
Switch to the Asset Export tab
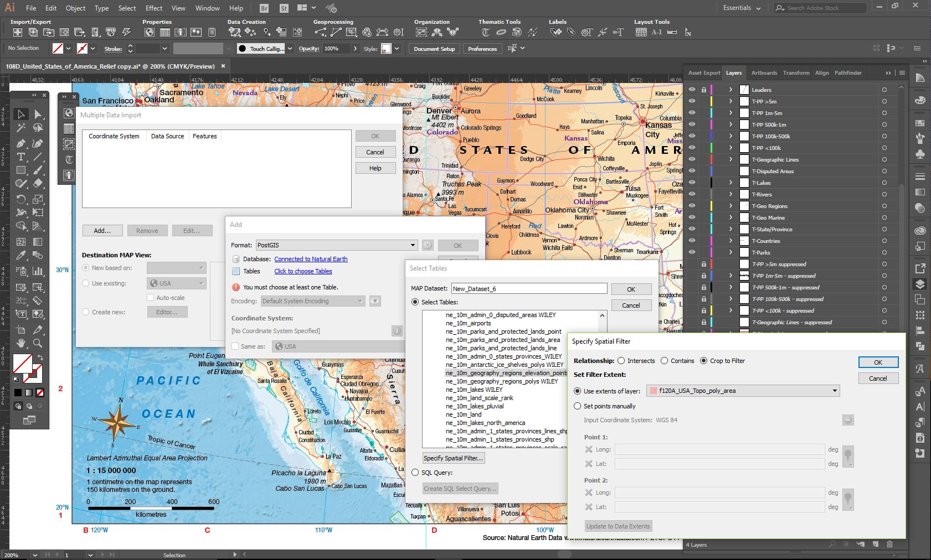point(704,72)
